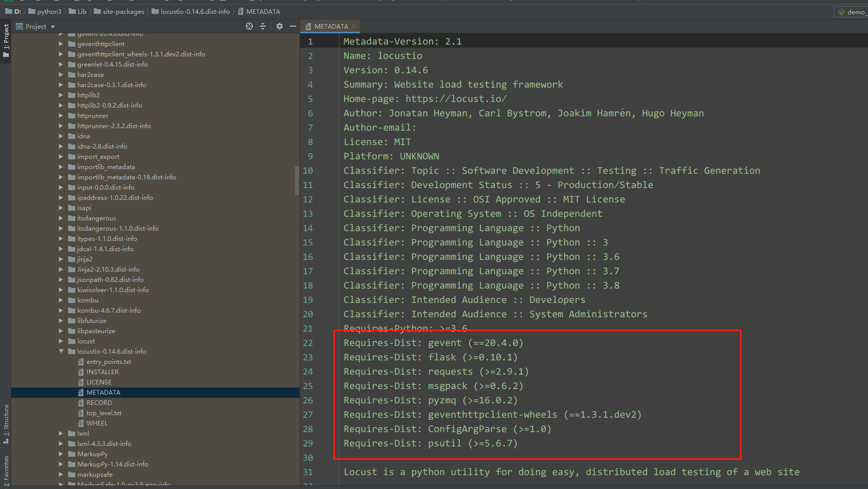Click line number 10 in the gutter
This screenshot has height=489, width=868.
pos(308,171)
